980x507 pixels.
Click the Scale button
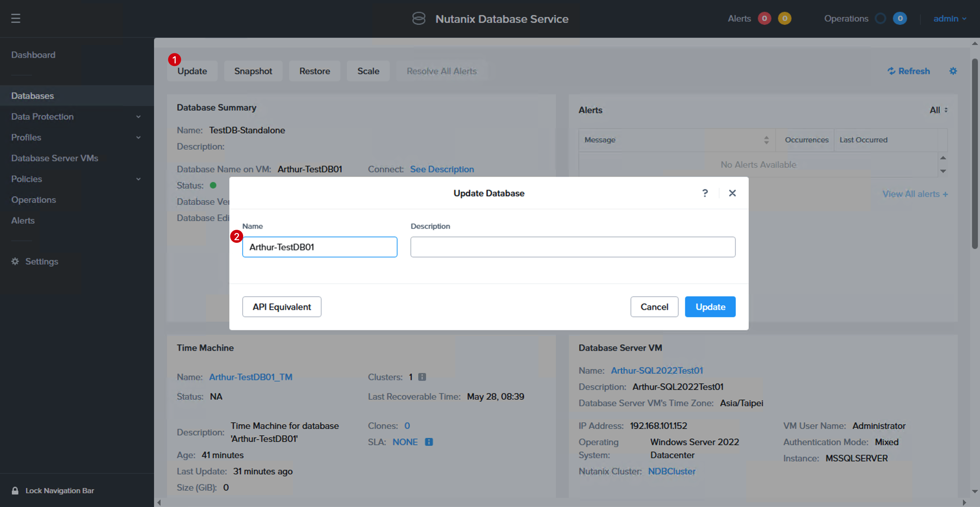point(368,71)
